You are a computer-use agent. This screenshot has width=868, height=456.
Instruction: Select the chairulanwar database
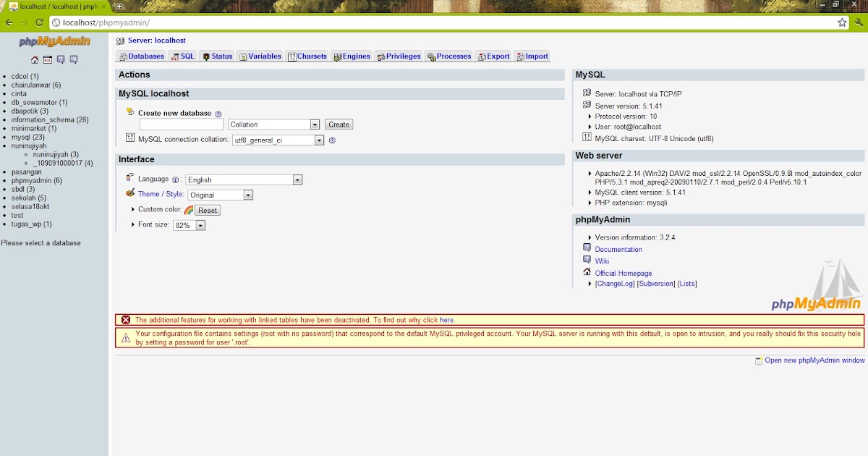tap(36, 85)
